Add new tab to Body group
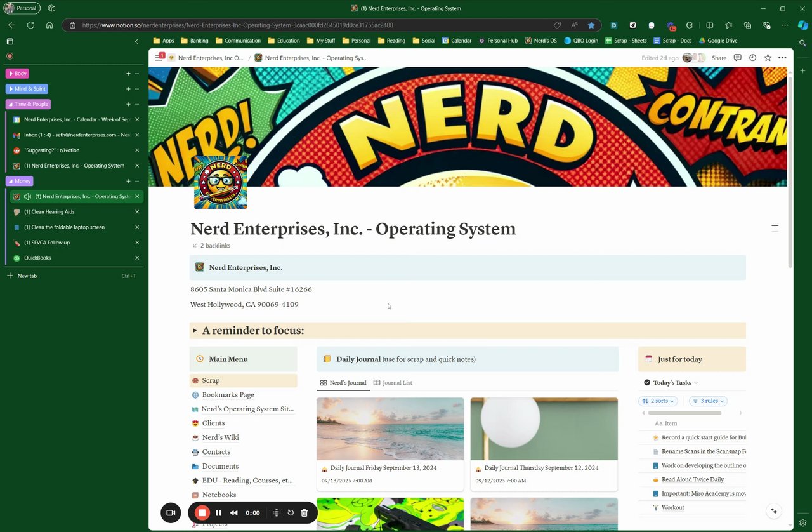The height and width of the screenshot is (532, 812). [128, 74]
